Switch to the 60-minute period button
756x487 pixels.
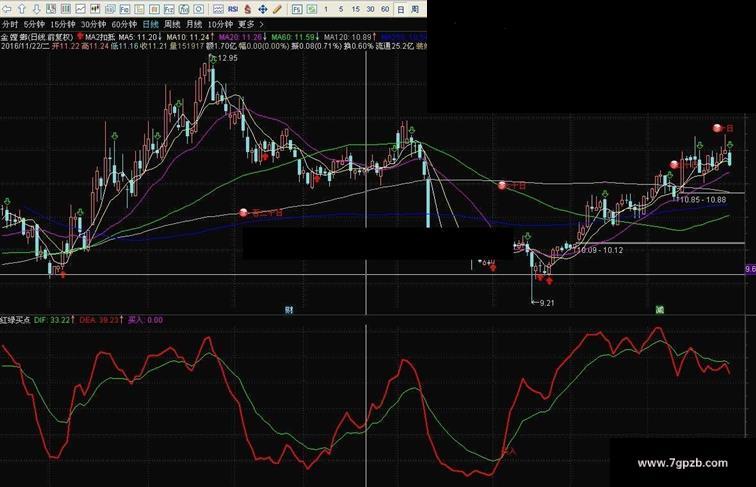385,9
